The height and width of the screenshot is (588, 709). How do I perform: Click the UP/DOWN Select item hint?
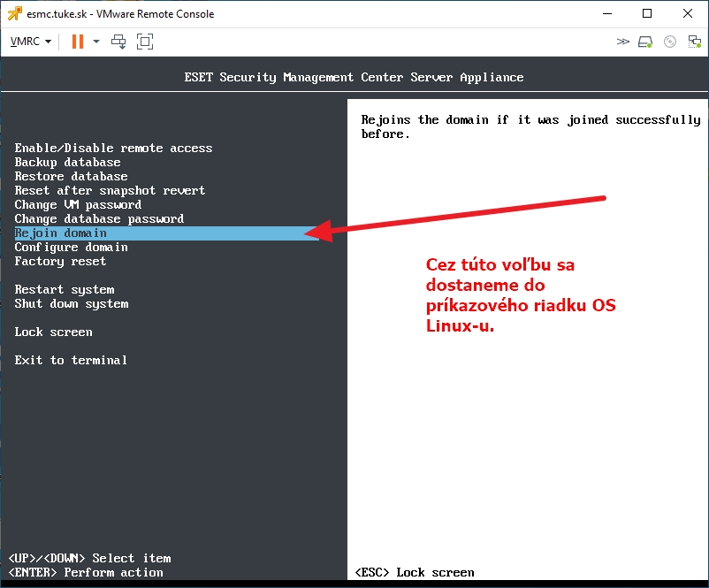89,558
